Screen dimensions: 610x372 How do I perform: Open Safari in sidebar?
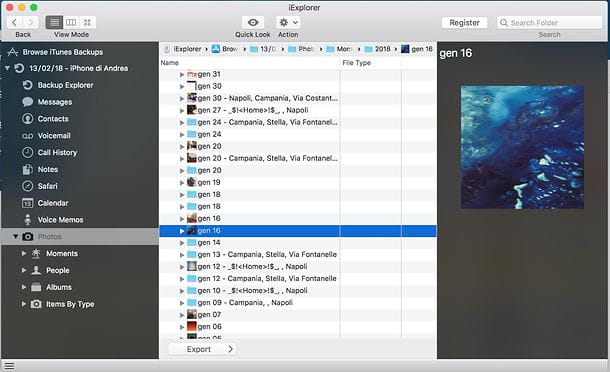point(47,186)
